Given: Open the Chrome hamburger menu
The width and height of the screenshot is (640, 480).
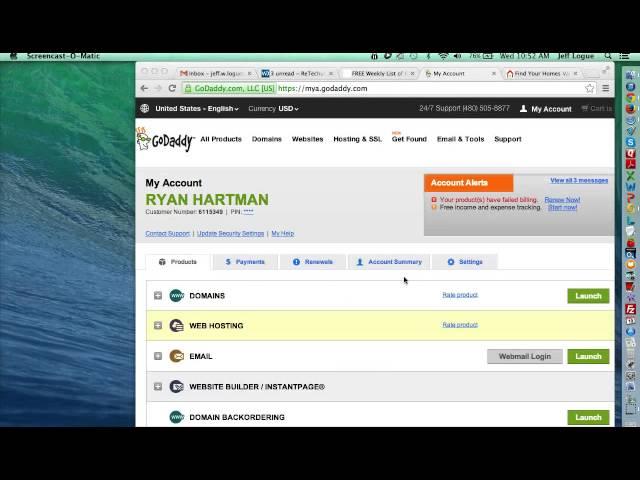Looking at the screenshot, I should (606, 88).
